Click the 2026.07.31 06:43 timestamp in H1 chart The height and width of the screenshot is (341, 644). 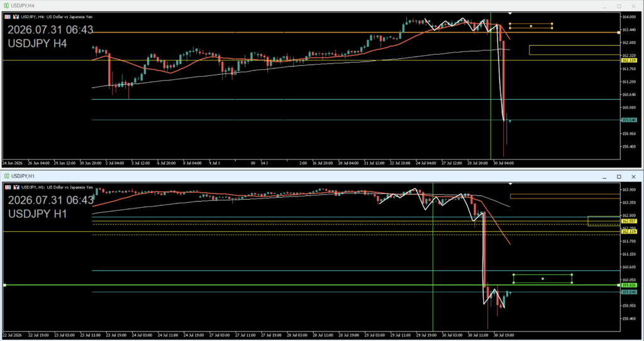[x=50, y=200]
